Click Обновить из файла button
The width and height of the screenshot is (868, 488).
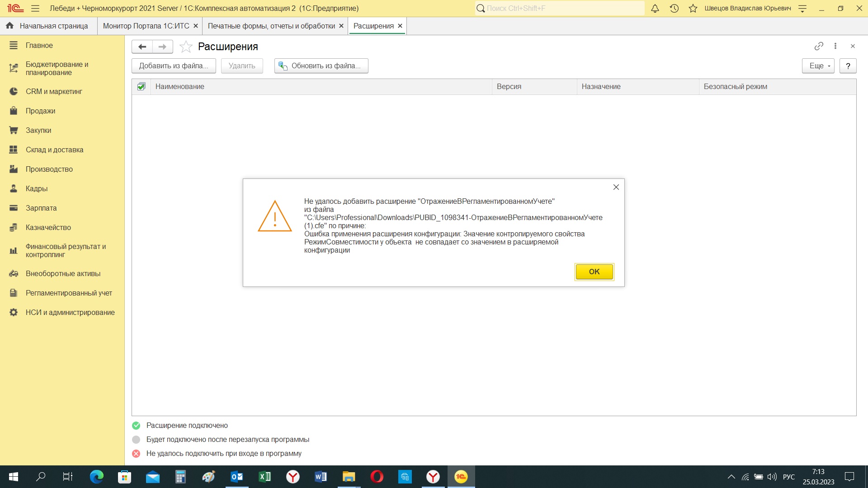[x=321, y=66]
